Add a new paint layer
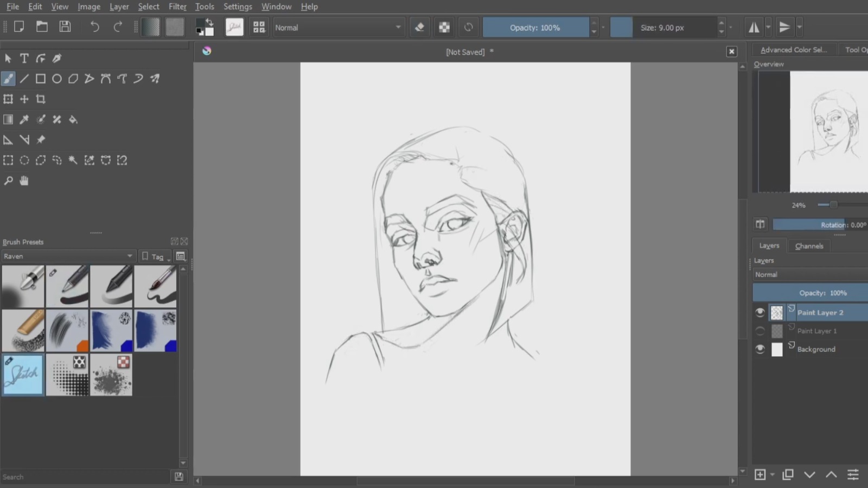The width and height of the screenshot is (868, 488). (760, 475)
